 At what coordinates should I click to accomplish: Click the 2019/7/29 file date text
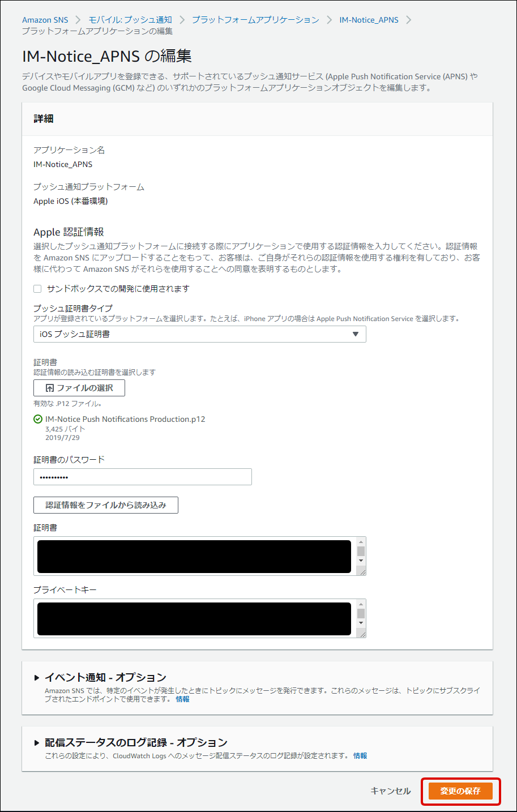62,438
